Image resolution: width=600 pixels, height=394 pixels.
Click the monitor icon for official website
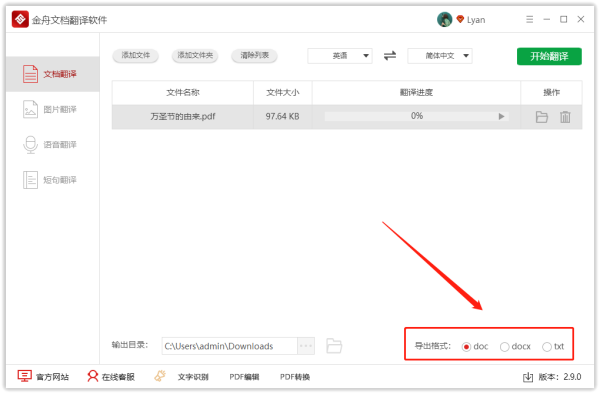[24, 376]
